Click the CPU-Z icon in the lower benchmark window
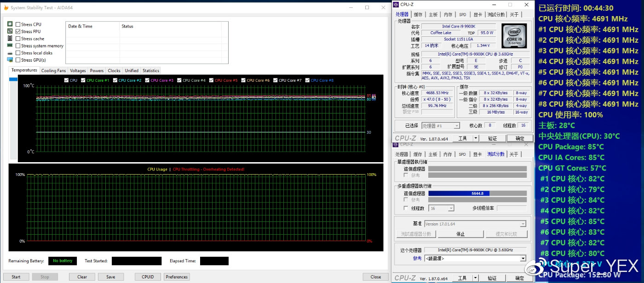The height and width of the screenshot is (283, 644). [x=396, y=144]
